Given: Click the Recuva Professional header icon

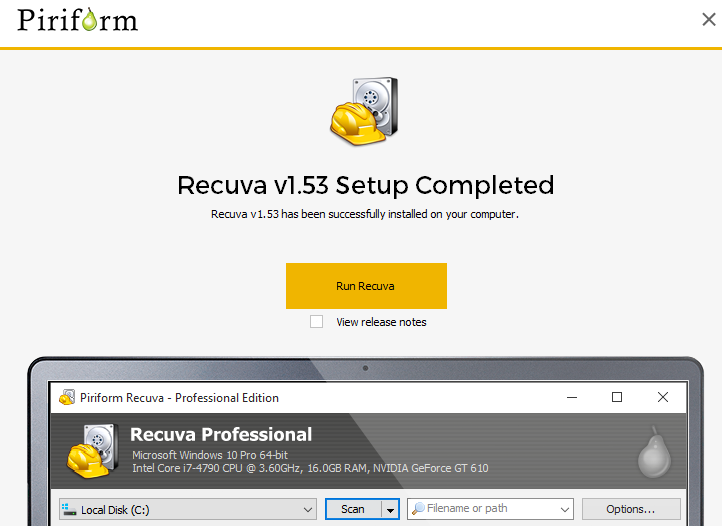Looking at the screenshot, I should [x=93, y=450].
